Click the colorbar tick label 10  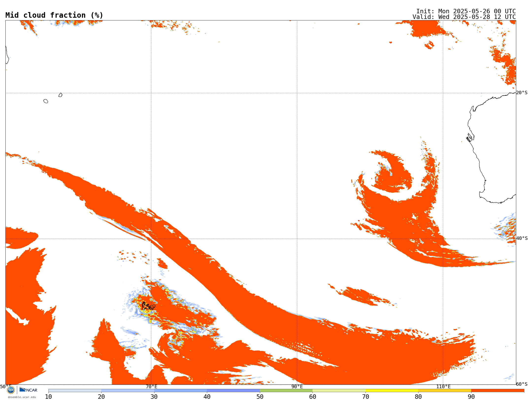49,397
